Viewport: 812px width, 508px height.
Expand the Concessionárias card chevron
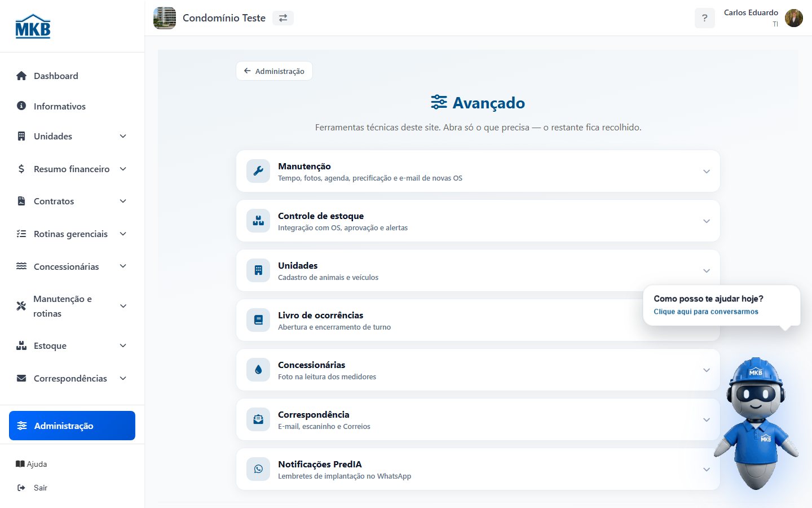707,370
